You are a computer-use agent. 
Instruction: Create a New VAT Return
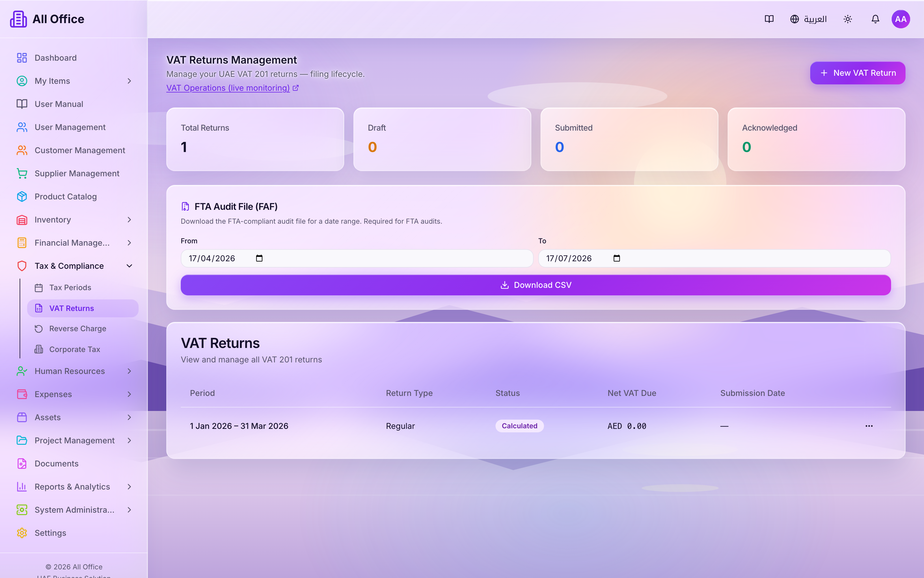click(x=858, y=73)
